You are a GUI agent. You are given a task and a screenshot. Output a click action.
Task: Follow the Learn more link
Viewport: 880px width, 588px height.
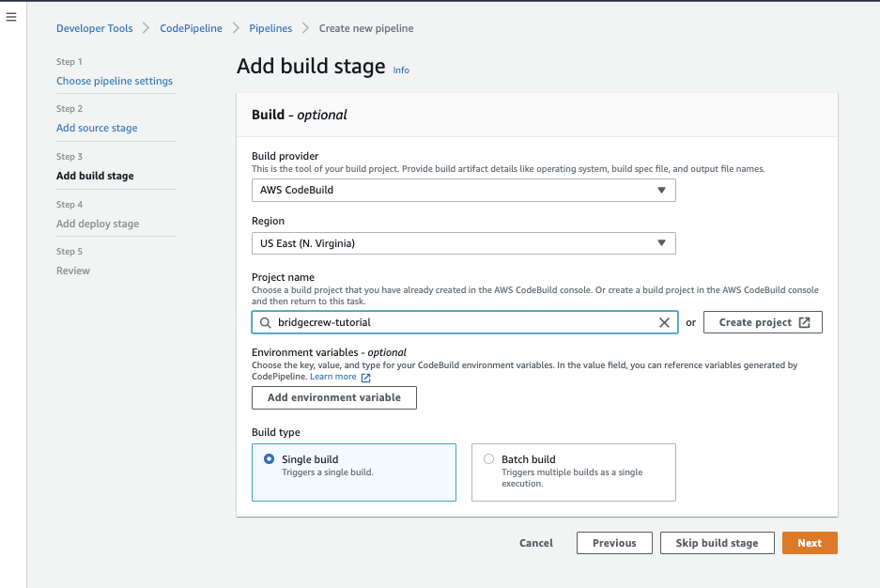[x=332, y=377]
